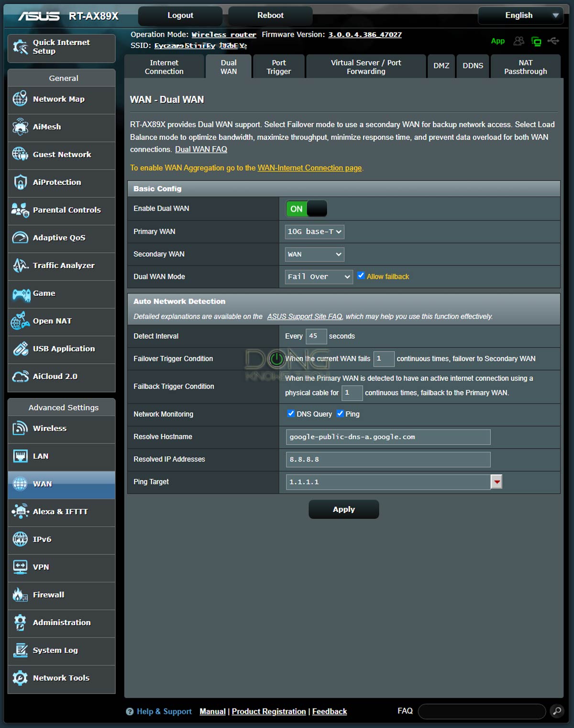The width and height of the screenshot is (574, 728).
Task: Click the Reboot button
Action: point(271,15)
